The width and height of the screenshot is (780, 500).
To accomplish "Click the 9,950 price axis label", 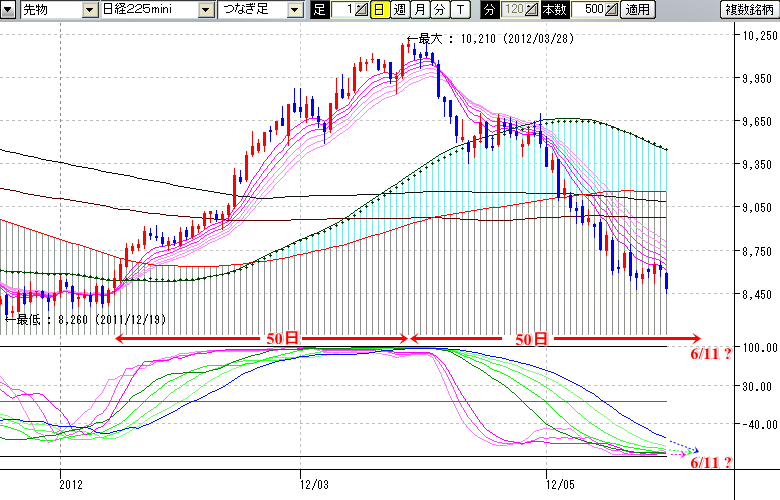I will pos(759,79).
